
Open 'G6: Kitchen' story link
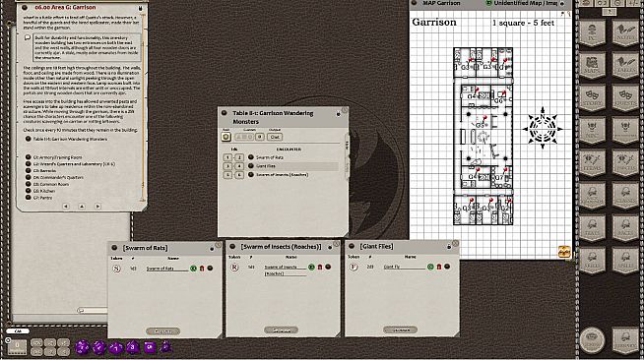29,191
